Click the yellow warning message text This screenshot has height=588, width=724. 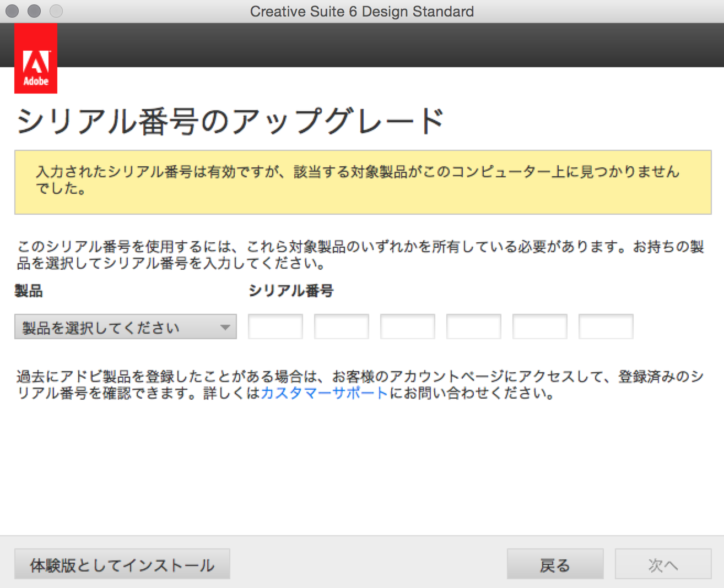coord(358,180)
